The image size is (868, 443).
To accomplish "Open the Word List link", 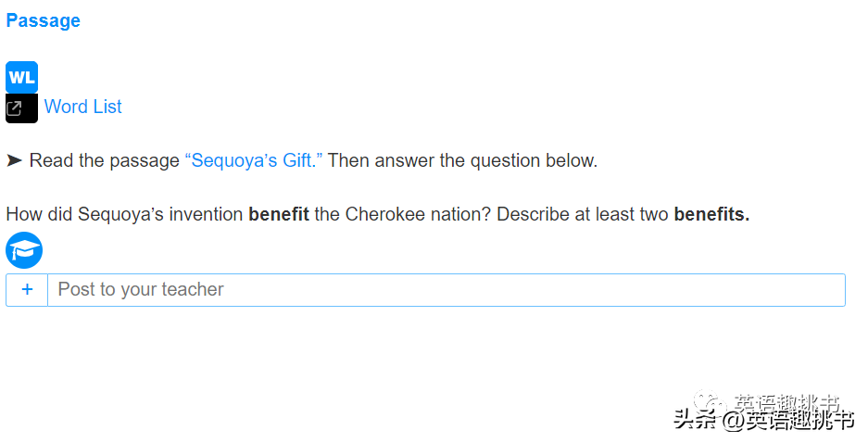I will [83, 107].
